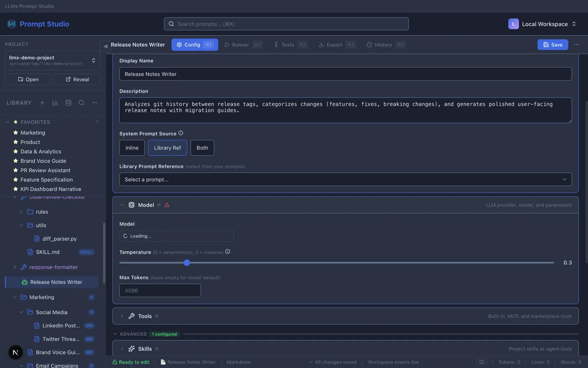The height and width of the screenshot is (368, 588).
Task: Click the keyboard icon in the status bar
Action: (x=481, y=362)
